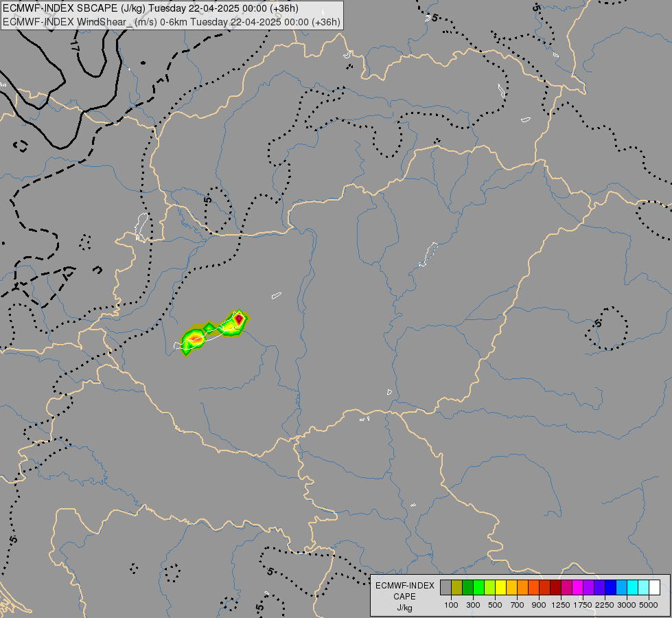Click the J/kg unit label in legend
This screenshot has width=672, height=618.
pos(404,608)
